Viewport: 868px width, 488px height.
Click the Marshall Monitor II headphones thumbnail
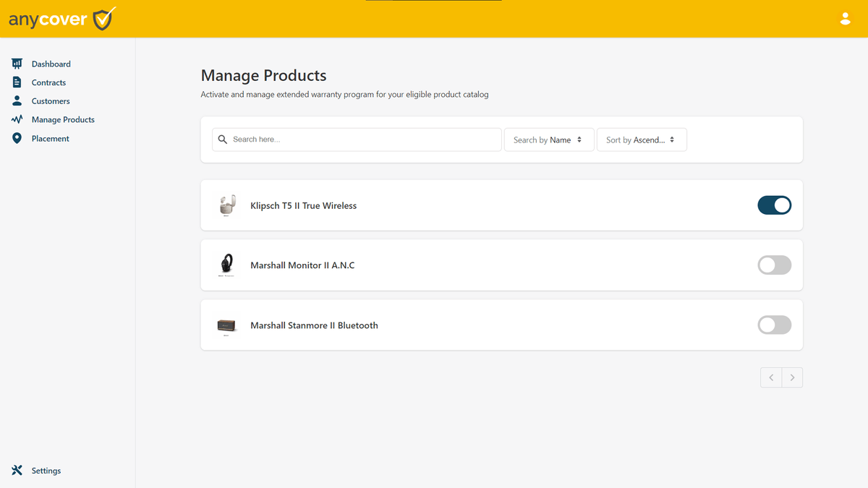(226, 265)
